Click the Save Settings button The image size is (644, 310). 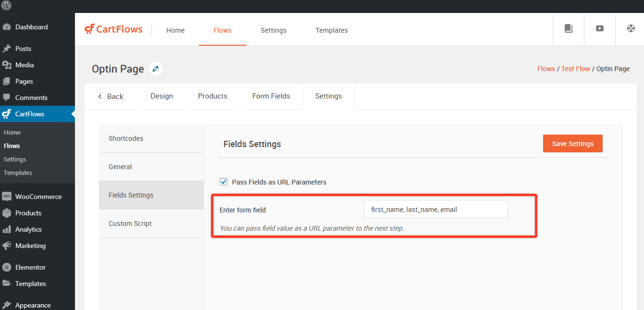coord(572,144)
